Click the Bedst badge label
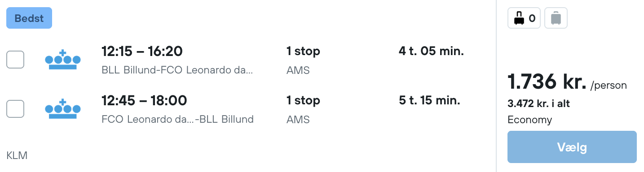This screenshot has width=644, height=172. (x=29, y=18)
